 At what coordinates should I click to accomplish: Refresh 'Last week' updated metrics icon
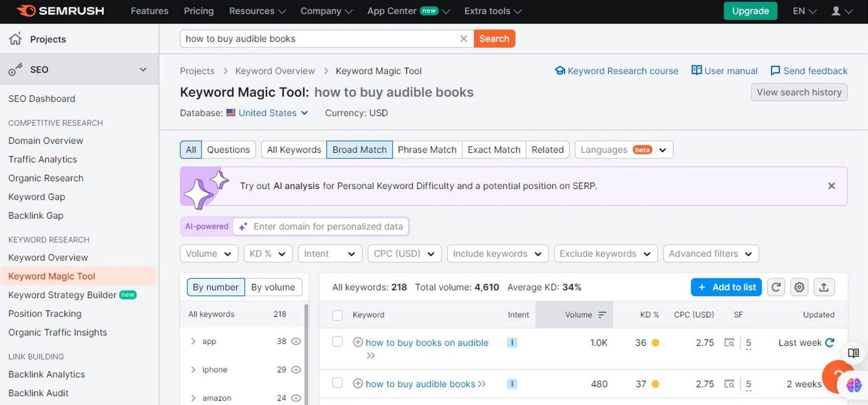coord(830,342)
